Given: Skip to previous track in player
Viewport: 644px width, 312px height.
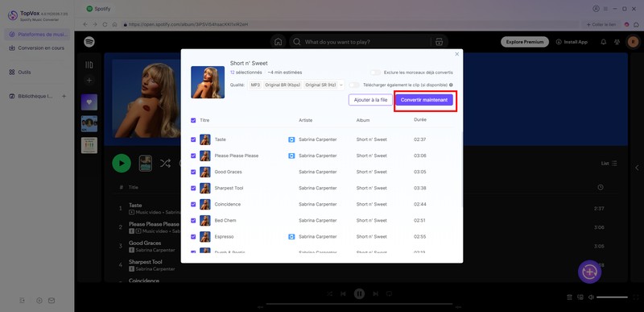Looking at the screenshot, I should [344, 294].
